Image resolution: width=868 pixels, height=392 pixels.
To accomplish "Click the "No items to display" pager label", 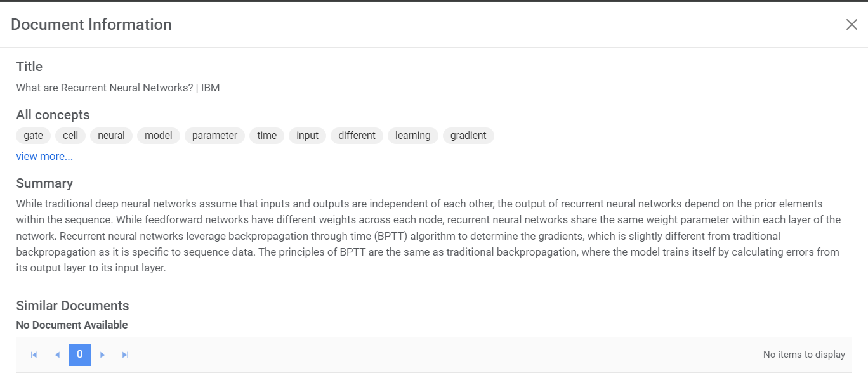I will click(x=804, y=355).
